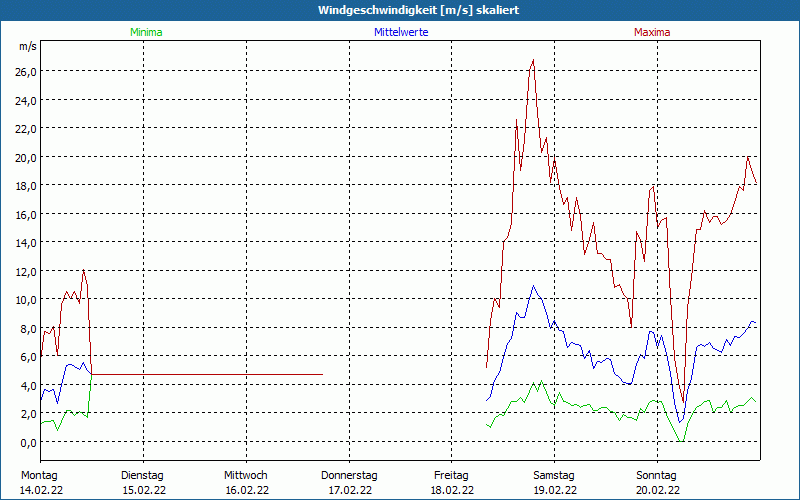Select the 0,0 y-axis value
Viewport: 800px width, 500px height.
(26, 442)
